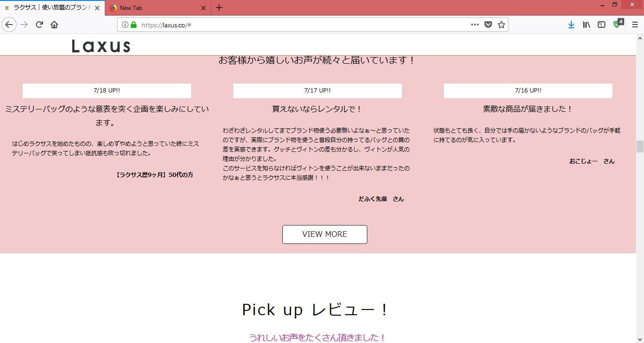The image size is (644, 343).
Task: Click the Laxus logo in header
Action: coord(101,46)
